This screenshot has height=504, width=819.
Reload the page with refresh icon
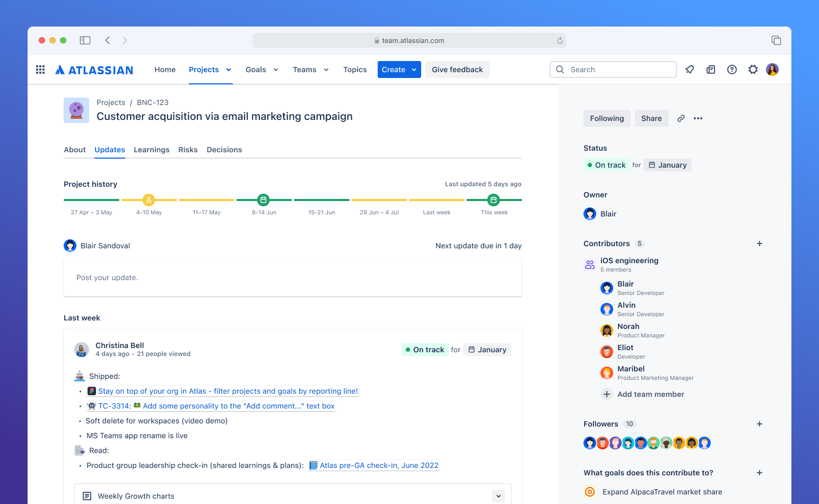(x=560, y=40)
